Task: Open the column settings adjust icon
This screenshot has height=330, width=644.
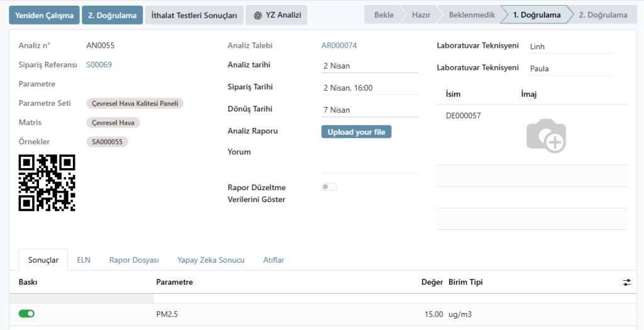Action: (626, 282)
